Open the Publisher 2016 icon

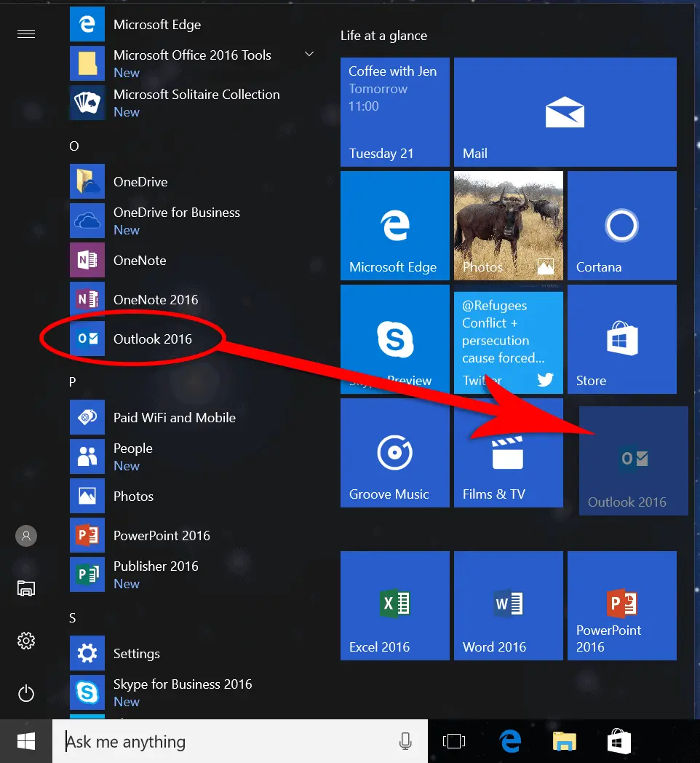pyautogui.click(x=87, y=574)
